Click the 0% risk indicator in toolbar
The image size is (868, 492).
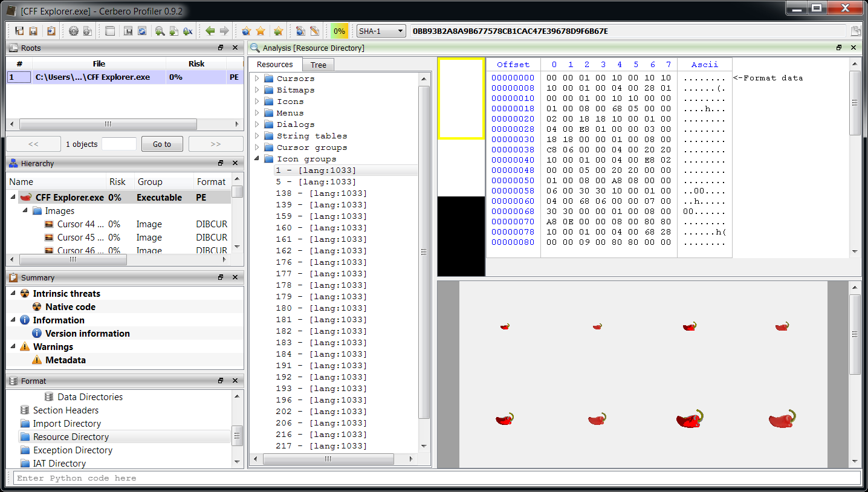[x=340, y=31]
